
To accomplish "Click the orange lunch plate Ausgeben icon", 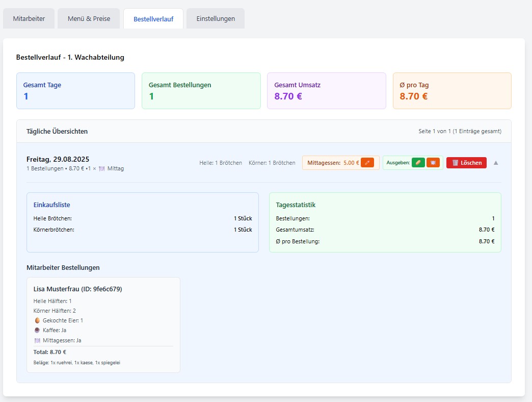I will 433,163.
